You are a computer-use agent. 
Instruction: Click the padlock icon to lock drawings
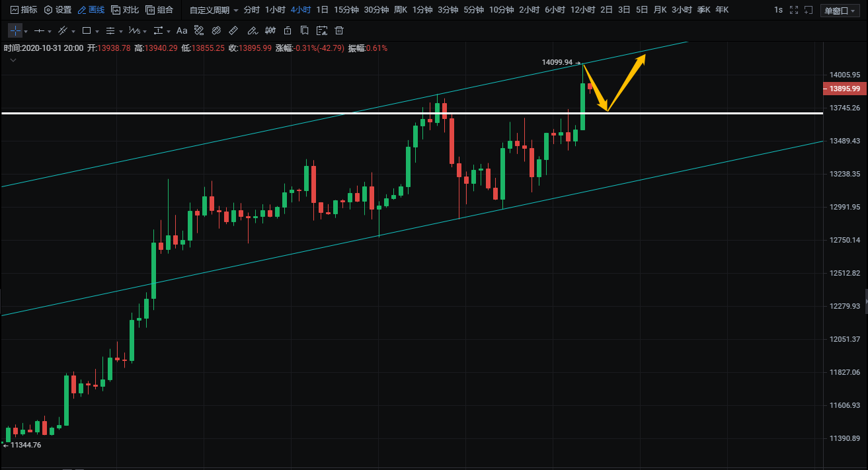pyautogui.click(x=287, y=31)
